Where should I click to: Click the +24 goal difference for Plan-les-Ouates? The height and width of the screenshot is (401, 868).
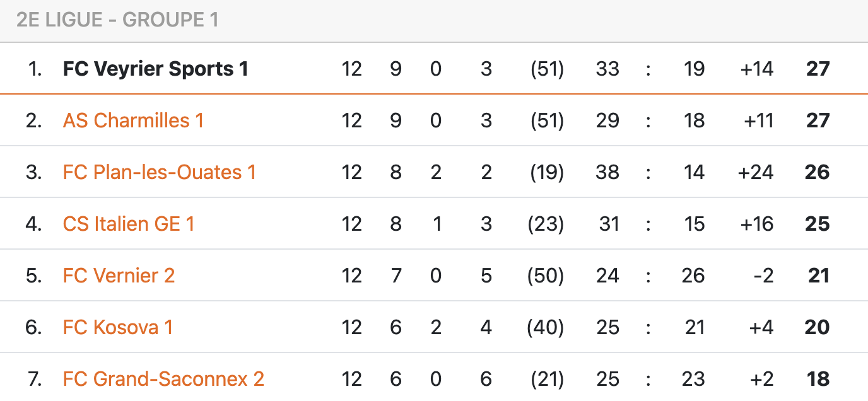(x=756, y=172)
